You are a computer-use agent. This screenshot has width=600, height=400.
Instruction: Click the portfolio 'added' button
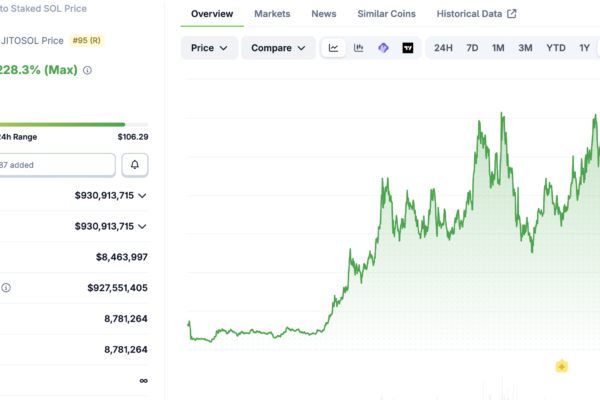[x=55, y=164]
